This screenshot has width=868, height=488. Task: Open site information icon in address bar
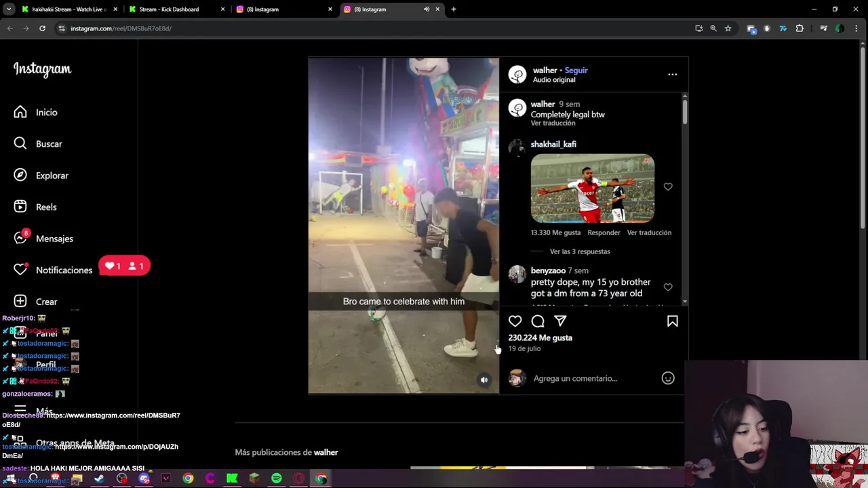[61, 28]
